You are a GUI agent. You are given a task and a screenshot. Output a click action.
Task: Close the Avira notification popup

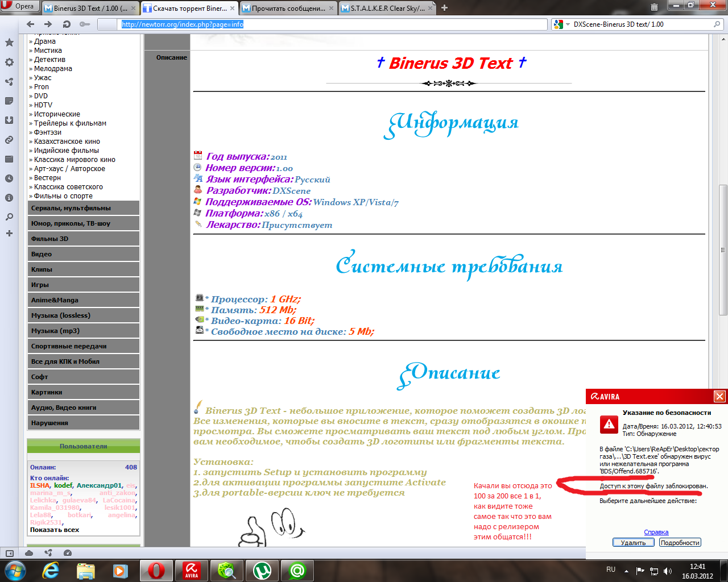coord(719,396)
